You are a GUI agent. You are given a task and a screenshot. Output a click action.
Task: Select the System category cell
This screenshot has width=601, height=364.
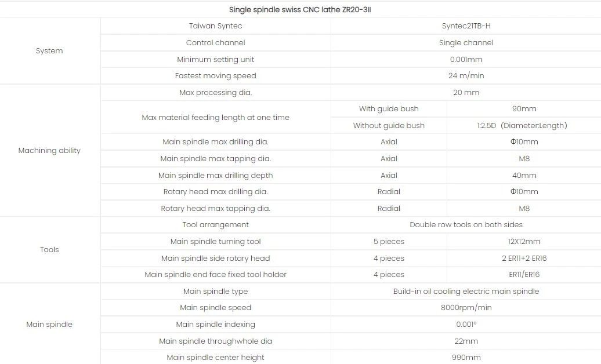[49, 51]
